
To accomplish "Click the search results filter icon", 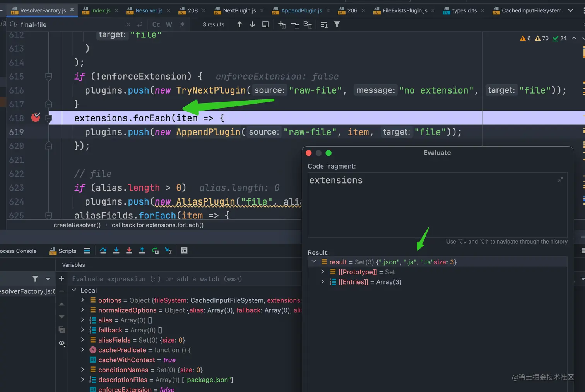I will (337, 24).
